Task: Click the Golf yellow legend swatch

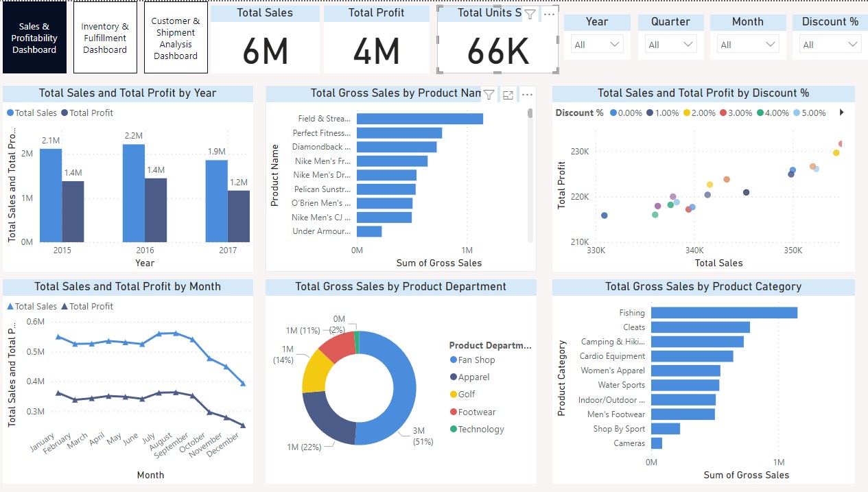Action: 454,395
